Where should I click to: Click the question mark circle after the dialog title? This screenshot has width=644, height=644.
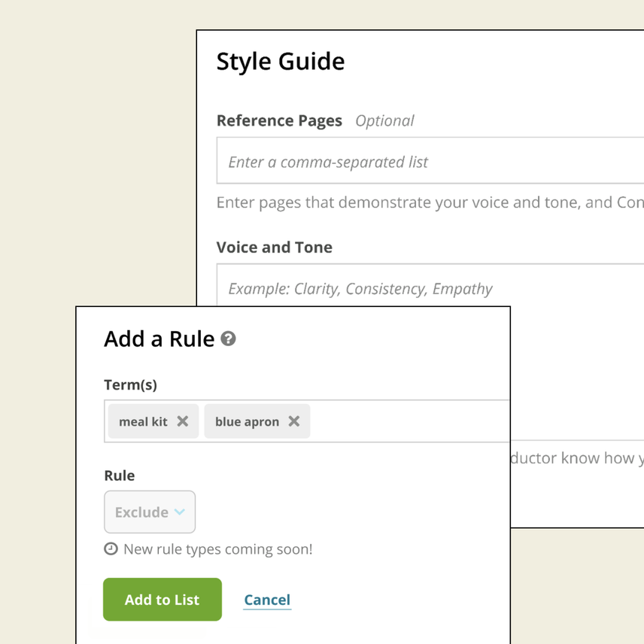(x=227, y=339)
